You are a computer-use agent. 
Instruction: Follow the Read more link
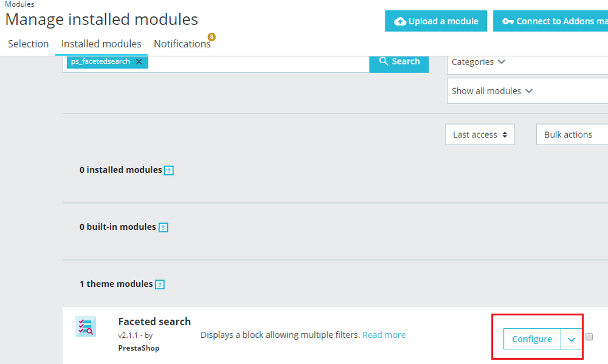(x=384, y=335)
